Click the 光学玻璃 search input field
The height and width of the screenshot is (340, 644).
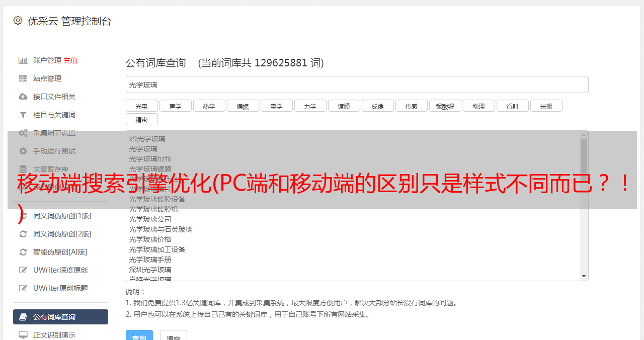357,85
